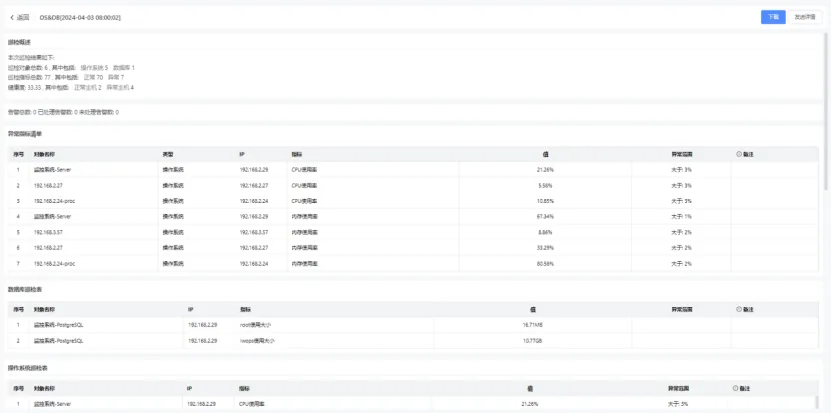Click 异常范围 header in abnormal indicators table
Viewport: 831px width, 413px height.
(x=682, y=154)
